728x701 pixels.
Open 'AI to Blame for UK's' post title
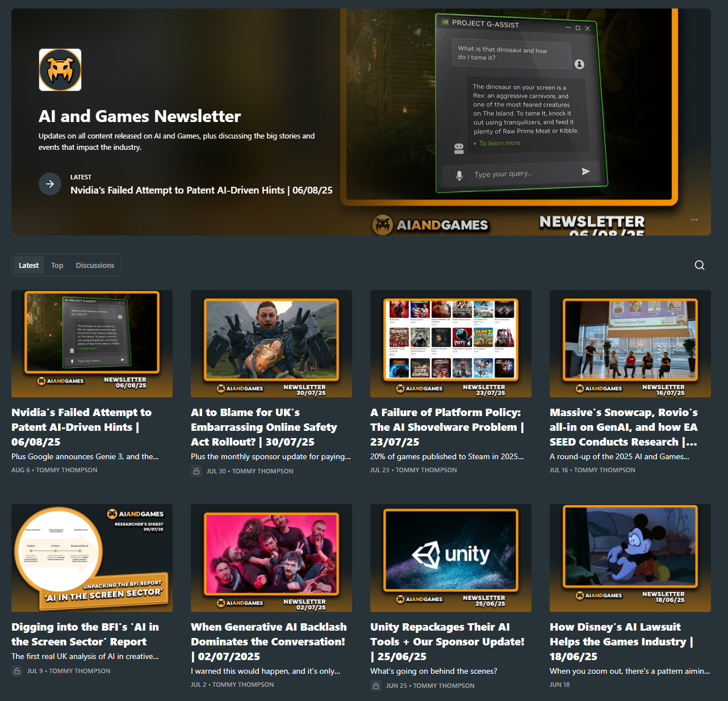pyautogui.click(x=264, y=427)
